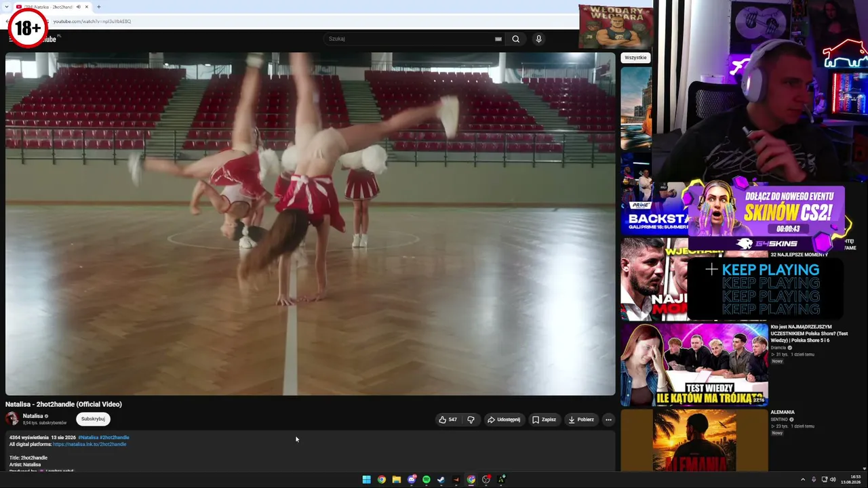Dislike the Natalisa video

[x=471, y=420]
